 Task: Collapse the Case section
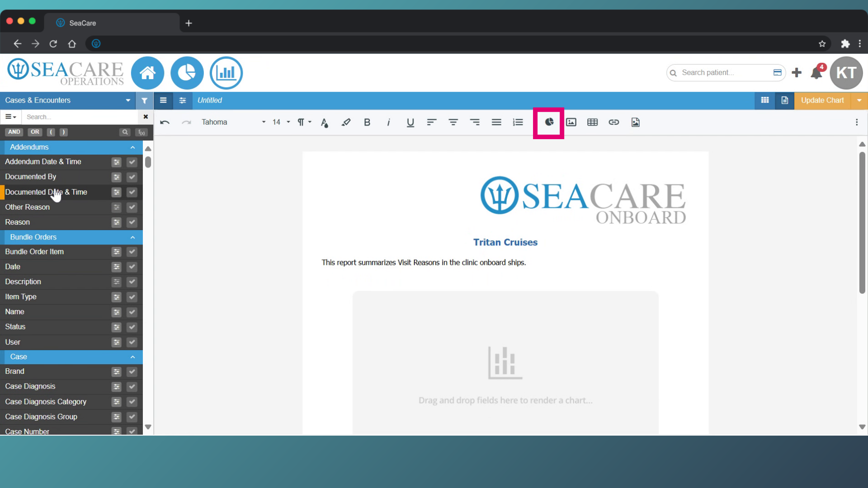(132, 357)
